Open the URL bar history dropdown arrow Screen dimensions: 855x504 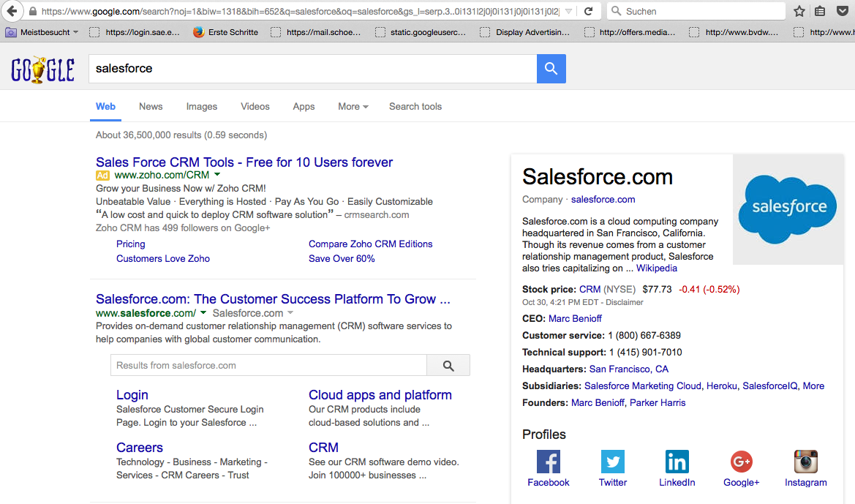tap(568, 11)
